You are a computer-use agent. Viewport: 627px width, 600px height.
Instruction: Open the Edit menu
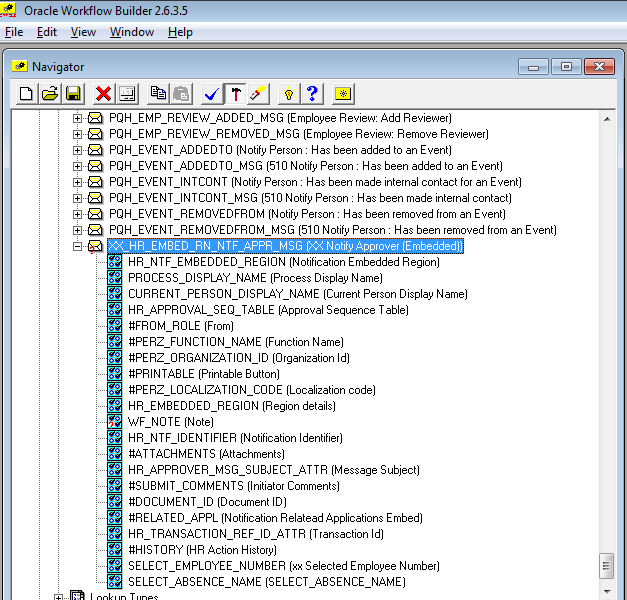pyautogui.click(x=47, y=32)
